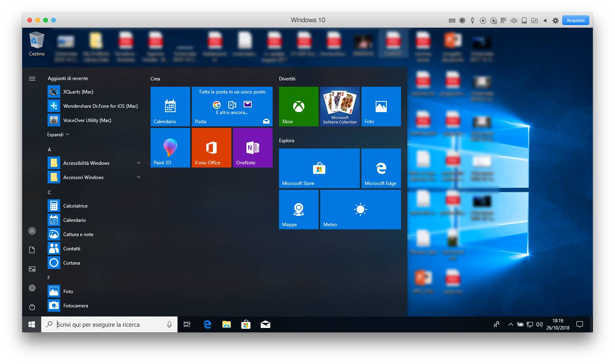This screenshot has width=615, height=364.
Task: Open Edge from the taskbar
Action: 207,324
